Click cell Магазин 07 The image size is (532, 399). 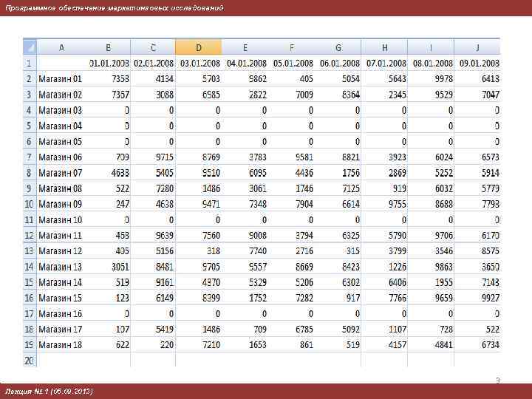click(x=61, y=173)
